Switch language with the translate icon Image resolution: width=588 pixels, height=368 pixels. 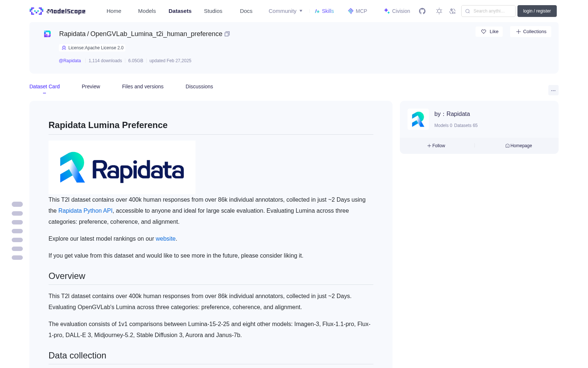click(452, 11)
